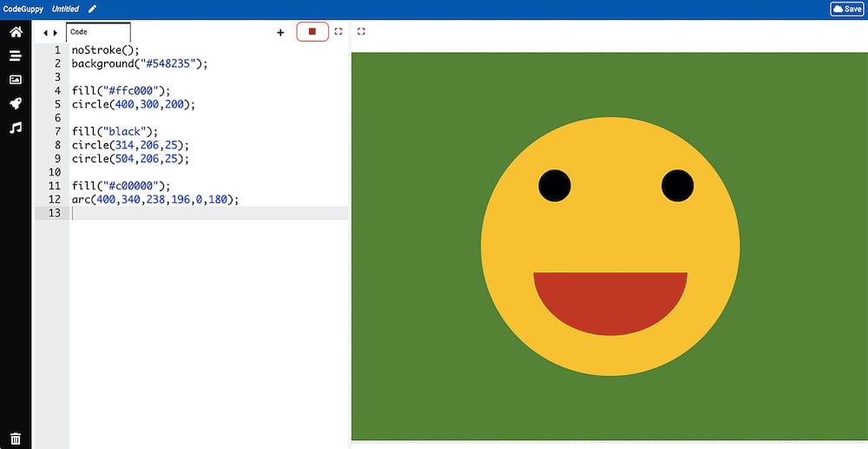Click the pencil icon beside Untitled

(93, 9)
